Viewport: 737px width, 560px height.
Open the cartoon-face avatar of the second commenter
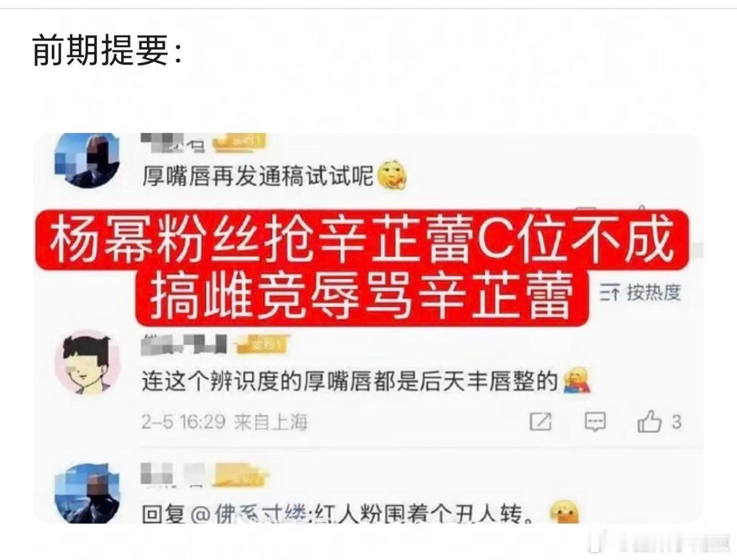[87, 362]
